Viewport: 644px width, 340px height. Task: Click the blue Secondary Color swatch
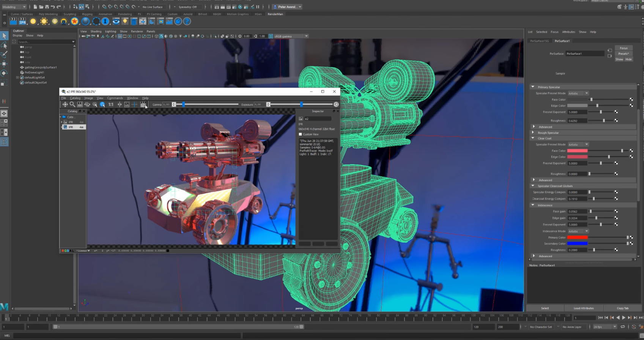[577, 244]
